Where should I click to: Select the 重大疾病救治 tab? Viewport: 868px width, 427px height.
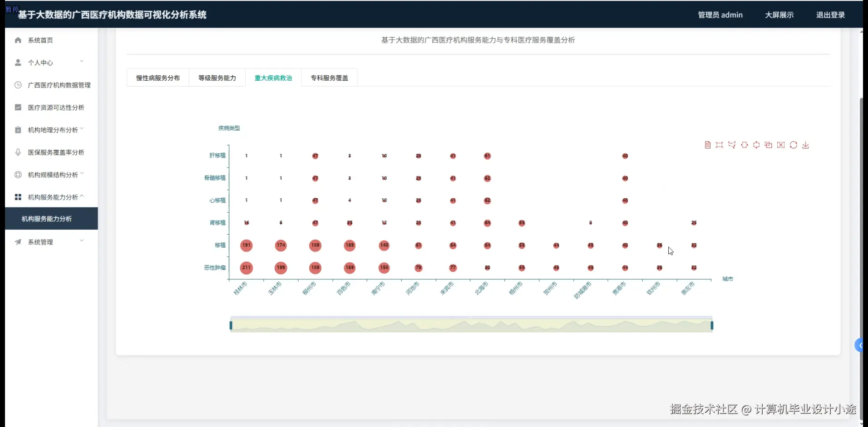(x=273, y=78)
